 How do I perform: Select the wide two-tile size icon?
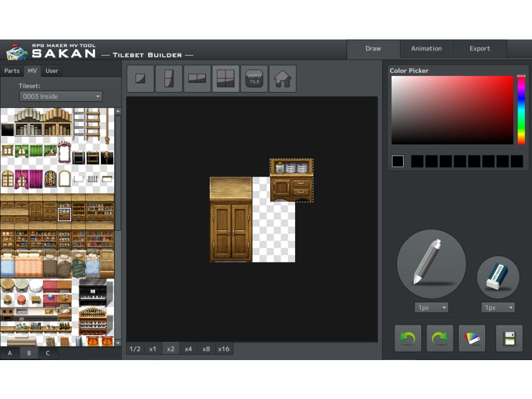point(197,79)
